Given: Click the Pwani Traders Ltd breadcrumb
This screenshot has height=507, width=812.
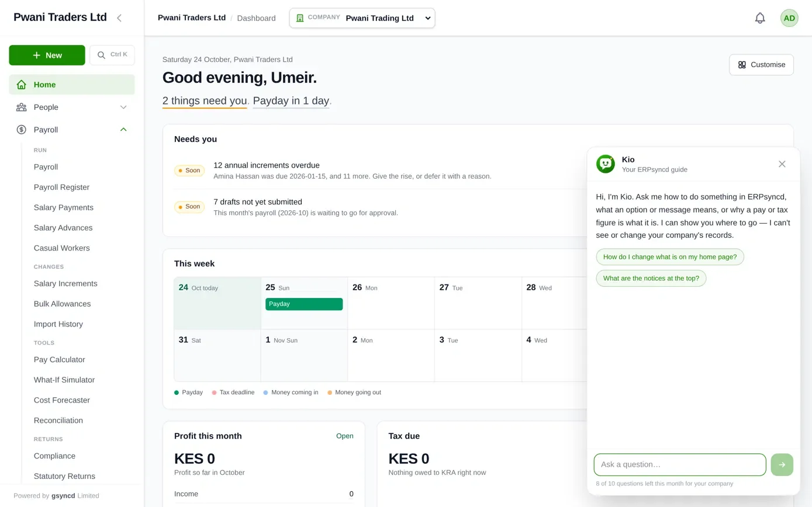Looking at the screenshot, I should coord(192,18).
